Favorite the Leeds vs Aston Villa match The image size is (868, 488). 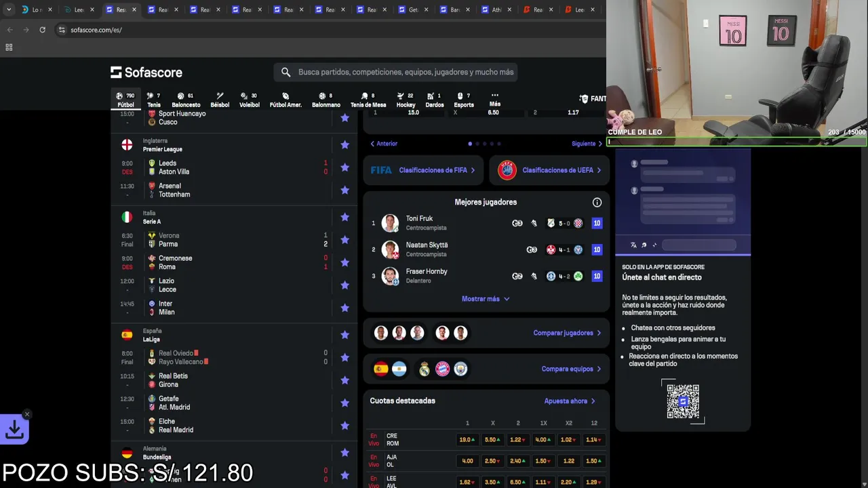pos(344,167)
